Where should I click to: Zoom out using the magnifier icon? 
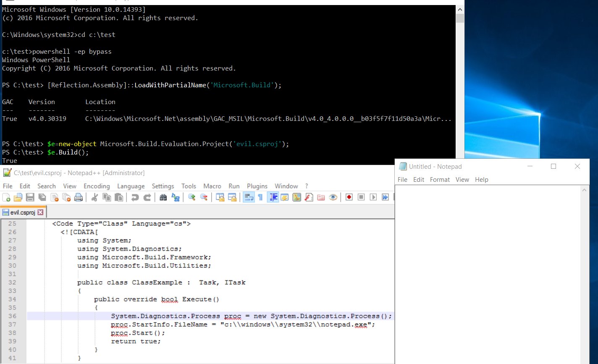point(204,197)
